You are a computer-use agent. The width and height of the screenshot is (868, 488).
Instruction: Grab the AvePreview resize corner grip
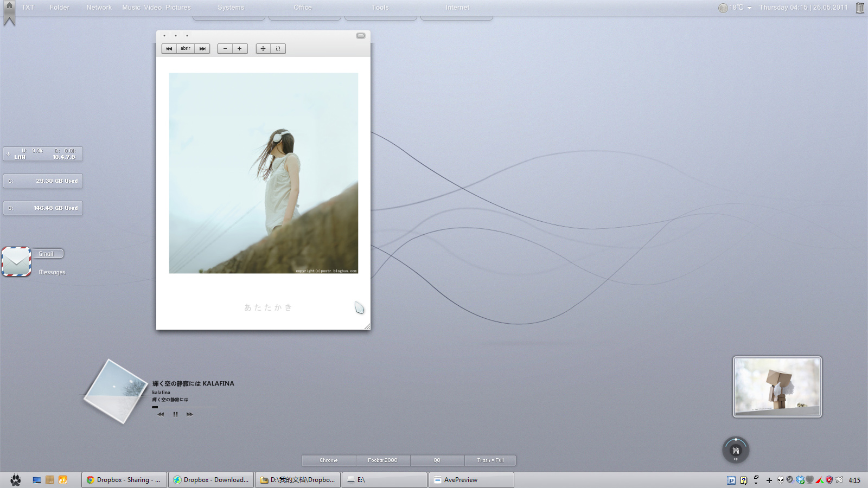(367, 326)
